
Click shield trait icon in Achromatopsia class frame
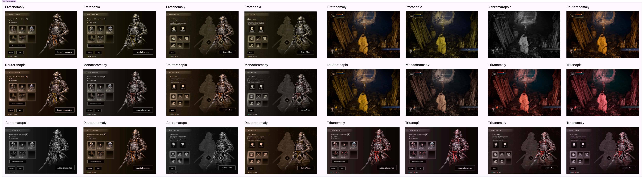click(x=183, y=144)
